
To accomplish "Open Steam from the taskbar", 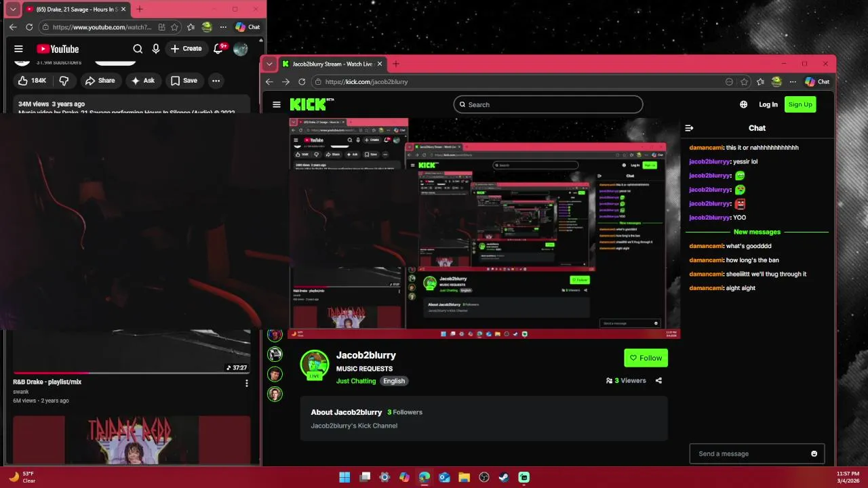I will pyautogui.click(x=504, y=477).
